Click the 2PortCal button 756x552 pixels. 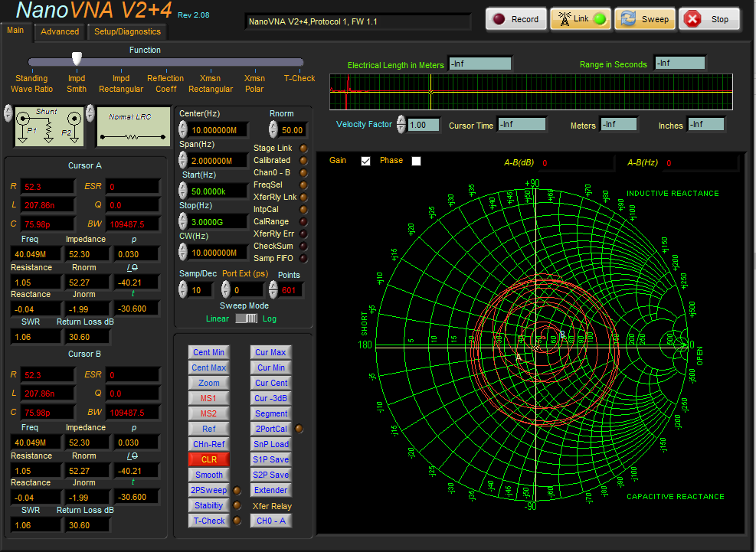coord(271,429)
